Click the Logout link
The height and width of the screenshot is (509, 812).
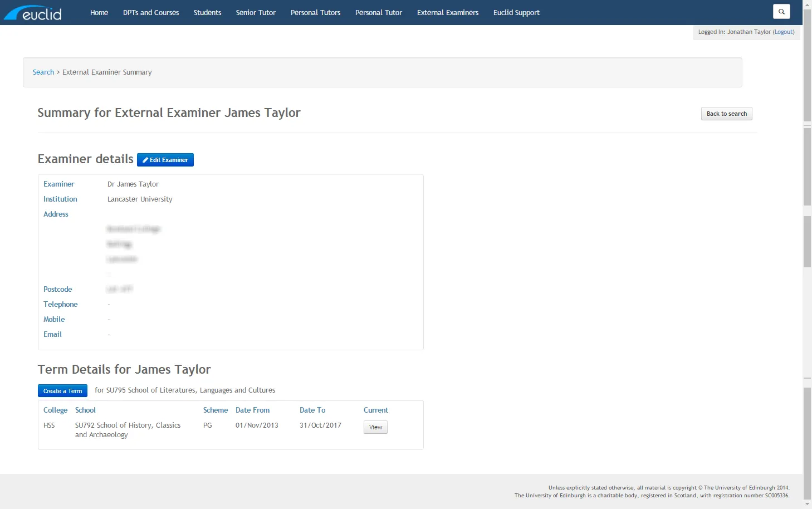click(x=784, y=32)
